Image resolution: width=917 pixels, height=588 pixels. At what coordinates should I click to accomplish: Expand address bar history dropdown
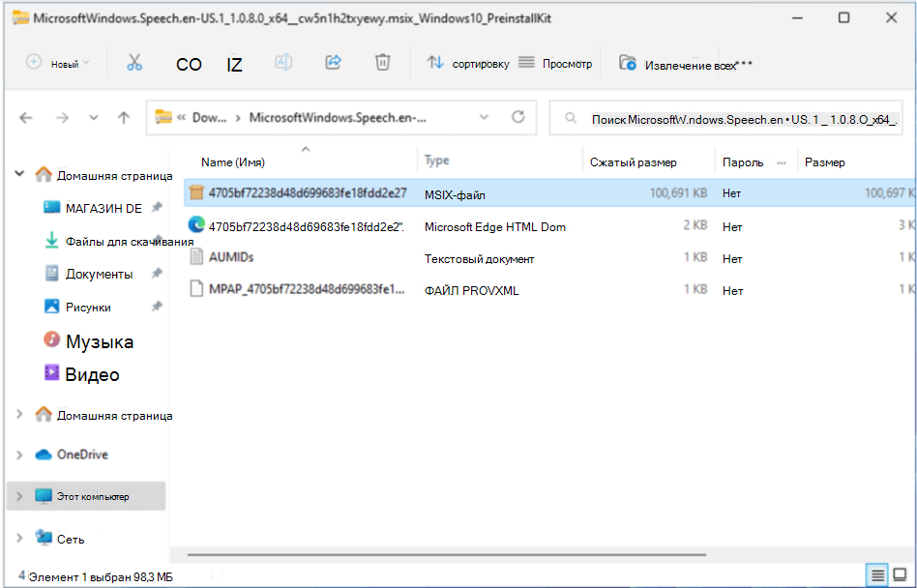coord(485,117)
